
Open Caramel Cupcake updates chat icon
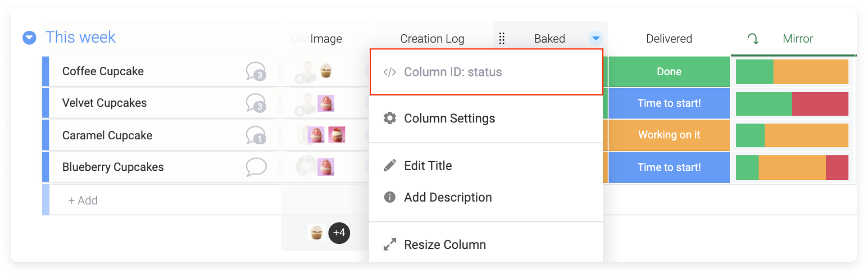click(256, 135)
